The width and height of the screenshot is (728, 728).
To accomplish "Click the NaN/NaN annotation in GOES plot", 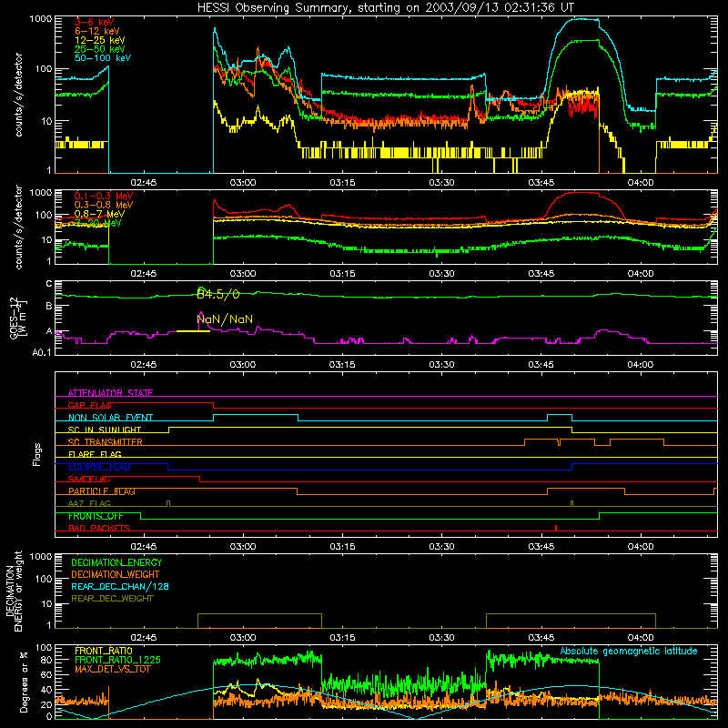I will (225, 319).
